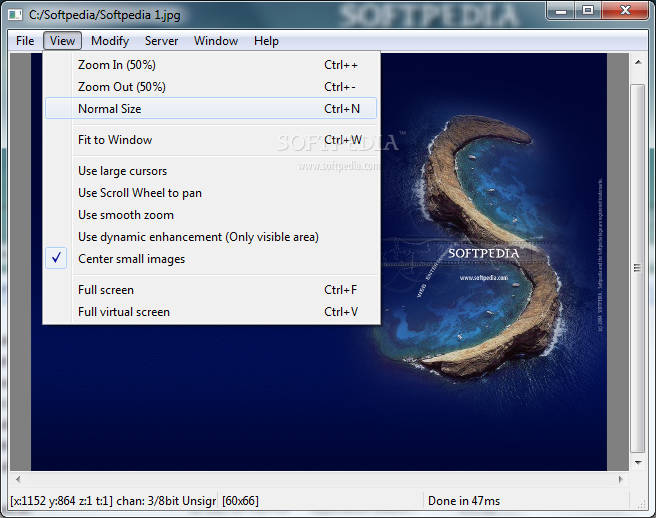Enable Use large cursors option
The width and height of the screenshot is (656, 518).
(211, 171)
